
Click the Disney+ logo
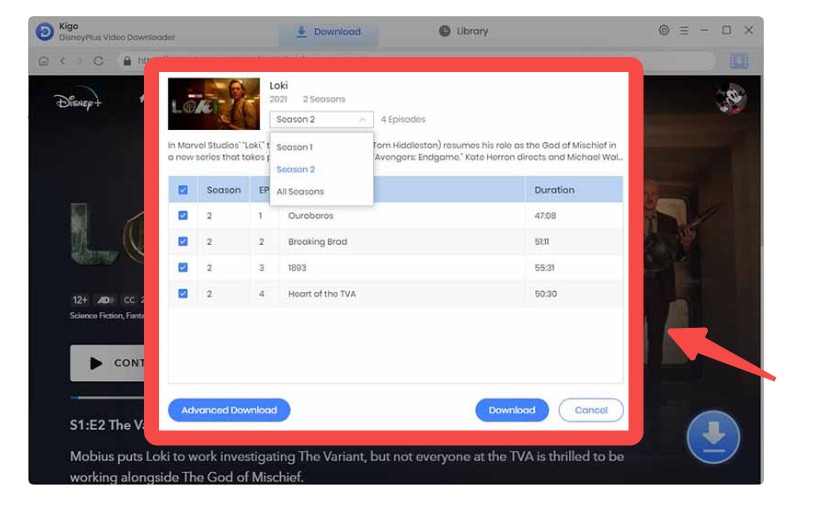tap(78, 99)
